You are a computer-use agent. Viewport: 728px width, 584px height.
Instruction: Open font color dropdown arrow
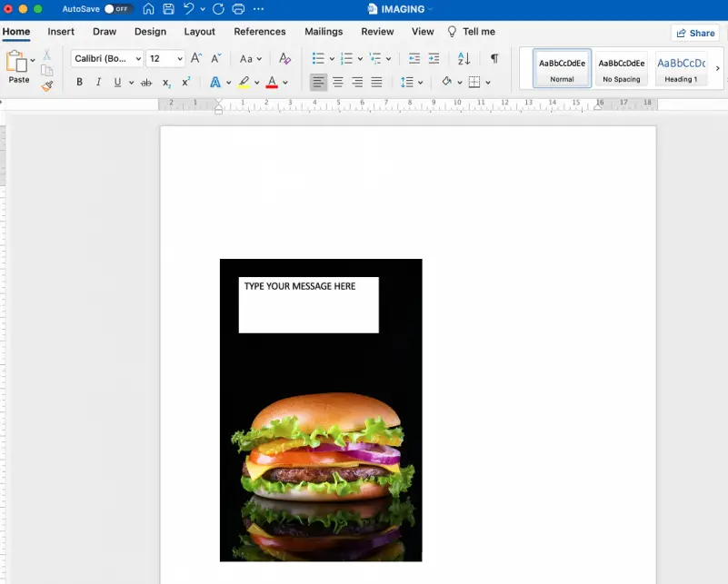[285, 83]
